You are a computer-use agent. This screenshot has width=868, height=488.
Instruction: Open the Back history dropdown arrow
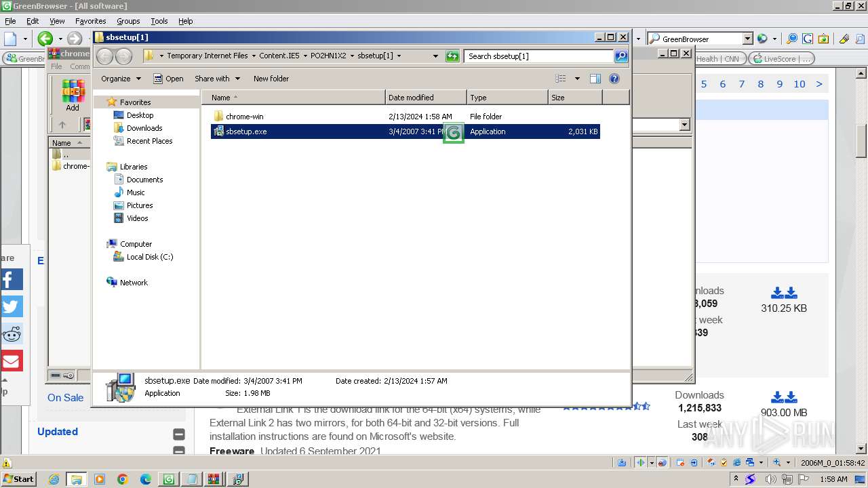pyautogui.click(x=60, y=39)
